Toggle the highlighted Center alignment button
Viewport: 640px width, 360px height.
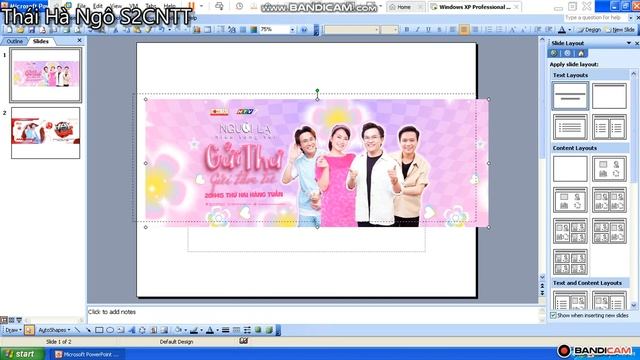pos(464,30)
